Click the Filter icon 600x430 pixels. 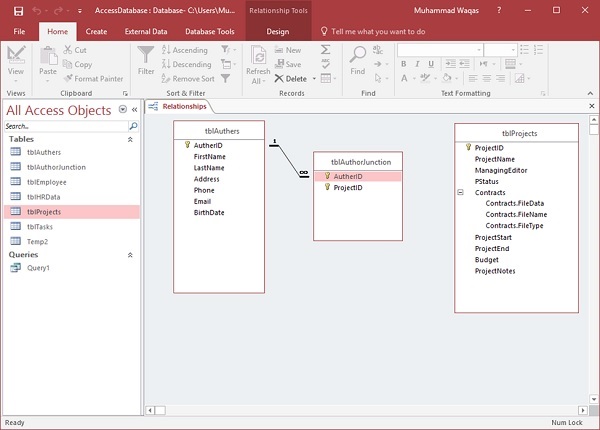click(146, 56)
